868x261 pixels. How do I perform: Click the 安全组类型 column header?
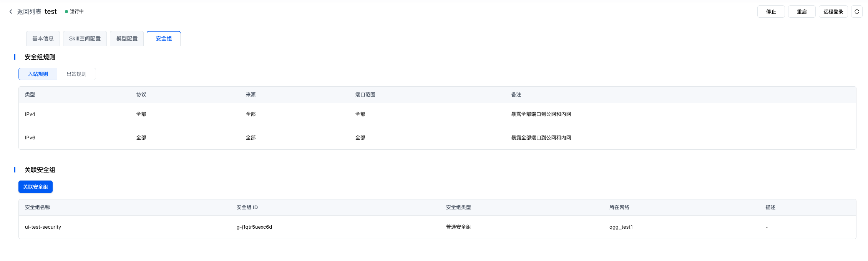point(458,207)
